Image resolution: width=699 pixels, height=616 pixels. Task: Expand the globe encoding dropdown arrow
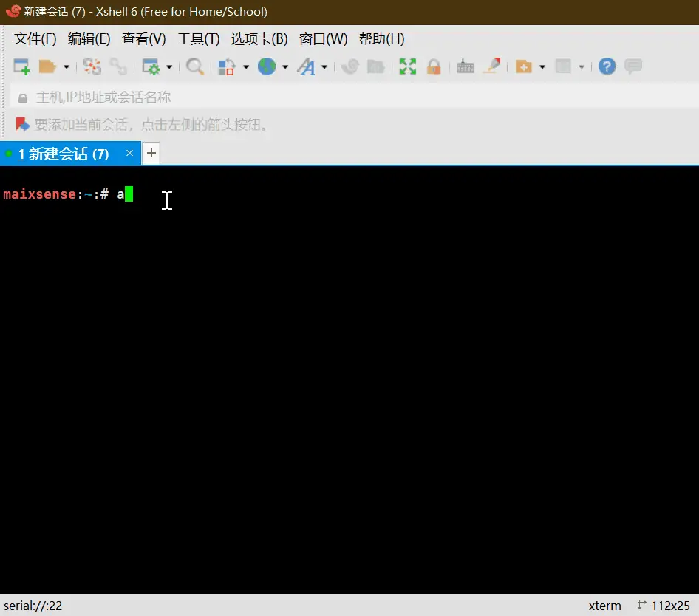[285, 67]
